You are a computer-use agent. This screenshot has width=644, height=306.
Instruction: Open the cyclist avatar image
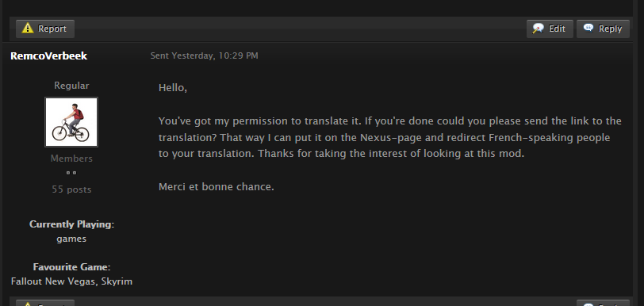[71, 122]
